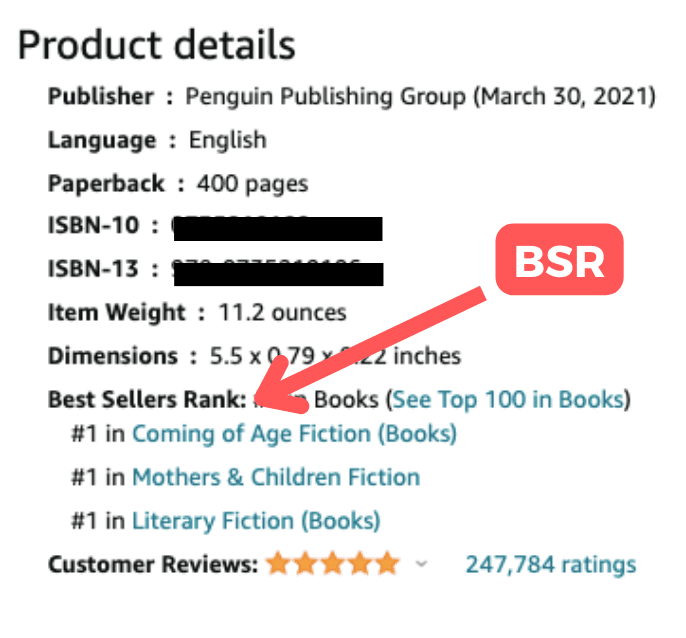Screen dimensions: 686x638
Task: Click the orange five-star rating icons
Action: [333, 563]
